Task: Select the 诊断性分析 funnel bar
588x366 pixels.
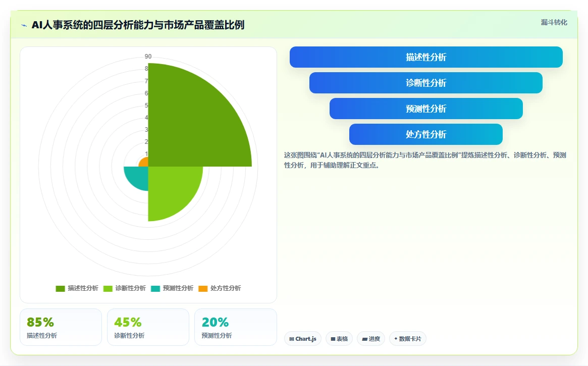Action: point(426,83)
